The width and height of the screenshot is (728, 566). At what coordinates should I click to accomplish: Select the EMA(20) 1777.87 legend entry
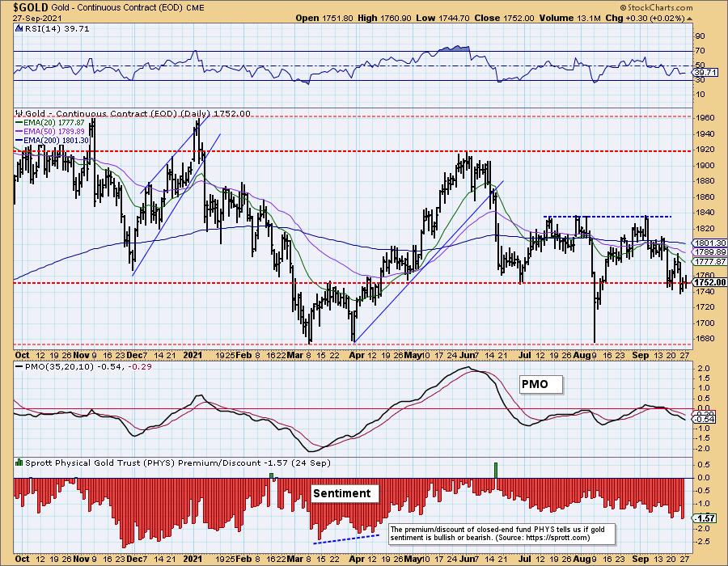[x=51, y=122]
